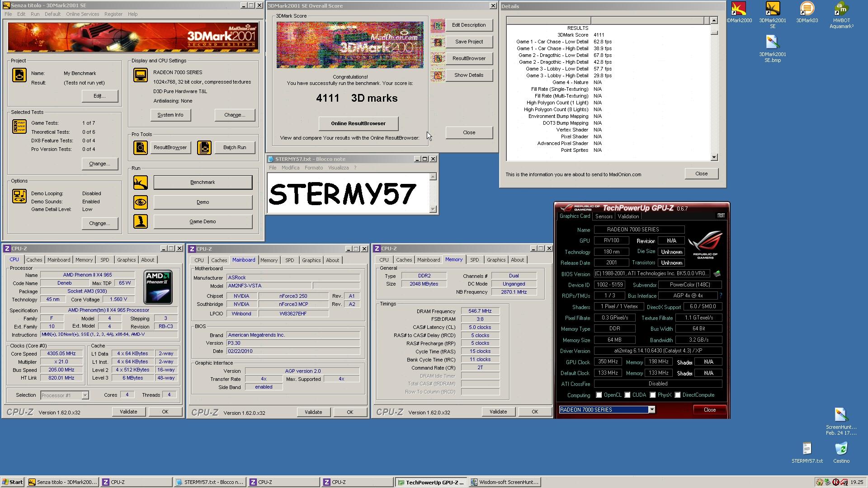Open the GPU selection dropdown in GPU-Z

click(652, 409)
